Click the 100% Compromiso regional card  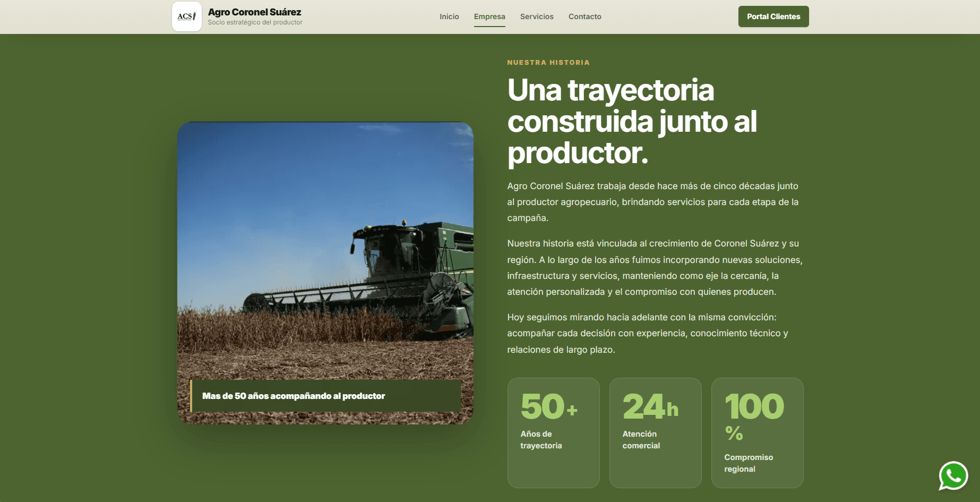point(758,433)
